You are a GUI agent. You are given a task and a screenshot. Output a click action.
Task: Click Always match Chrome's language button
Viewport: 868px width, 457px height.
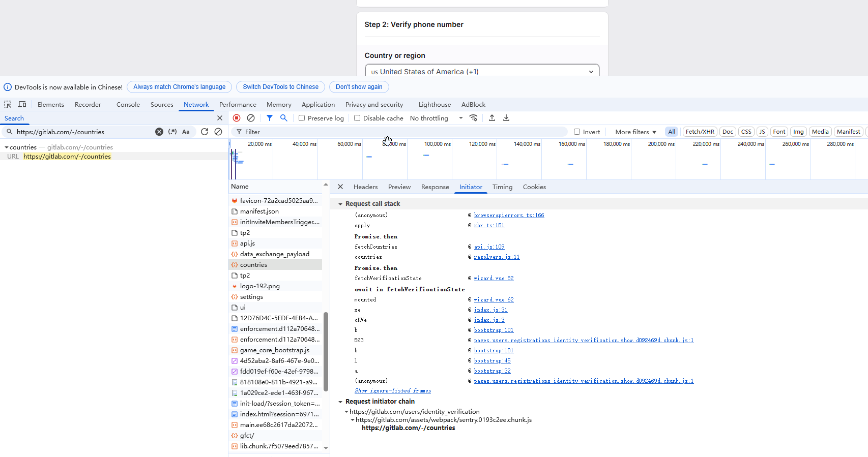tap(180, 87)
